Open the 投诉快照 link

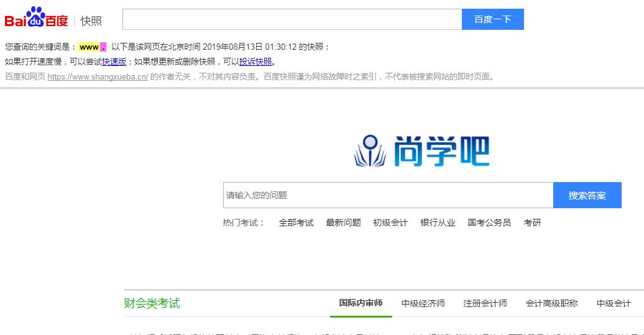pos(255,62)
